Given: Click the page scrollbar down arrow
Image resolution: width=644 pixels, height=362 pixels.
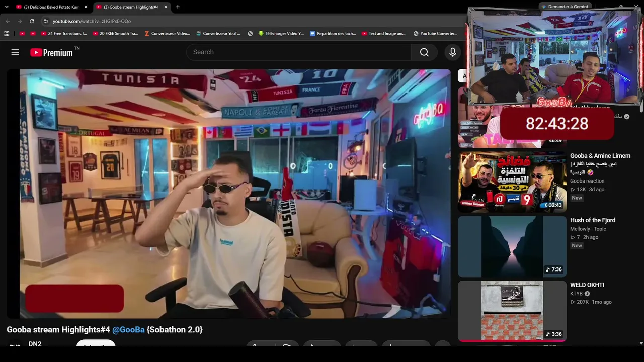Looking at the screenshot, I should [x=641, y=343].
